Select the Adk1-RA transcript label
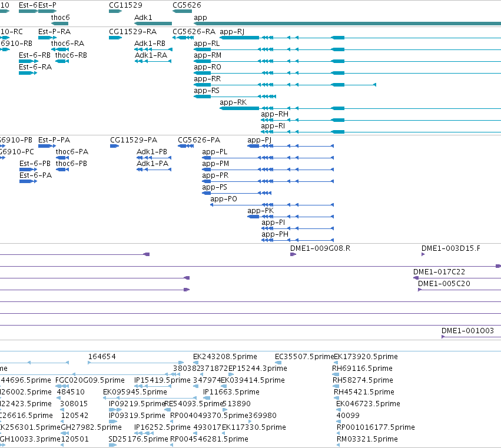Viewport: 501px width, 448px height. [151, 55]
